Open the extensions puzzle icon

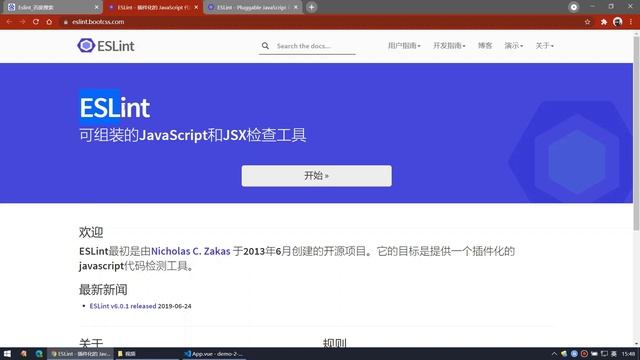pos(604,22)
